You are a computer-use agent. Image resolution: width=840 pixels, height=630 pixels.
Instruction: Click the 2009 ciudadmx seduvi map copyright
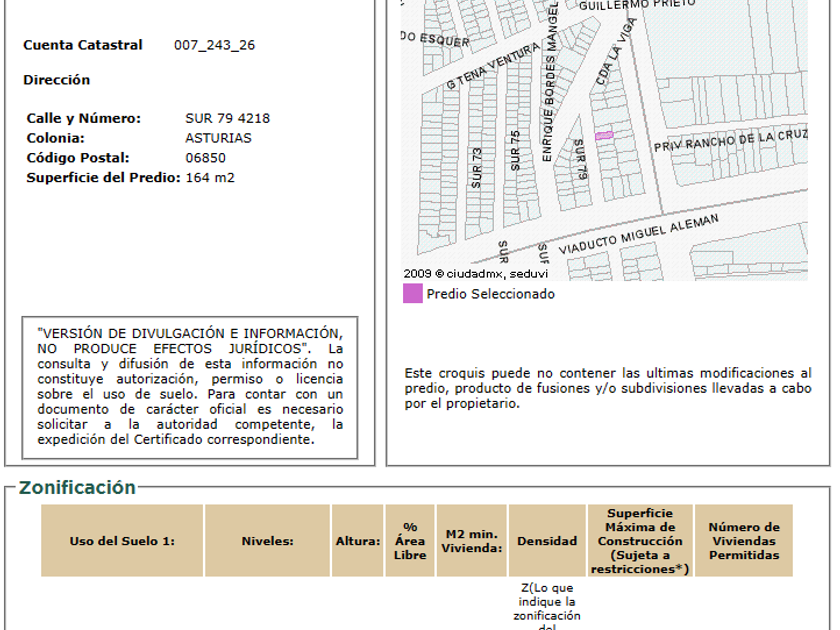(x=476, y=274)
